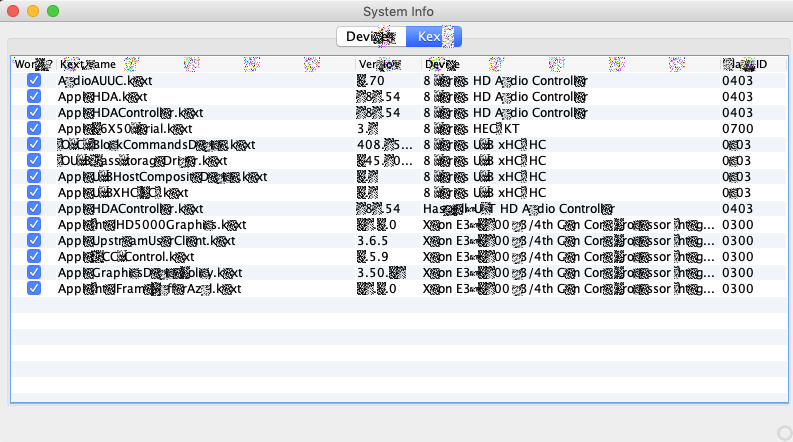Select the IOSCSIBlockCommandsDevice.kext name
Viewport: 793px width, 442px height.
pos(156,145)
